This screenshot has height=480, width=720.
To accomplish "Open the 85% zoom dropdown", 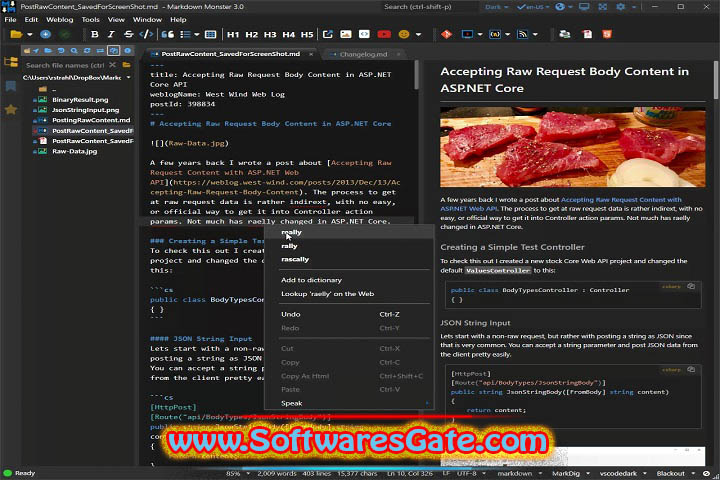I will [237, 473].
